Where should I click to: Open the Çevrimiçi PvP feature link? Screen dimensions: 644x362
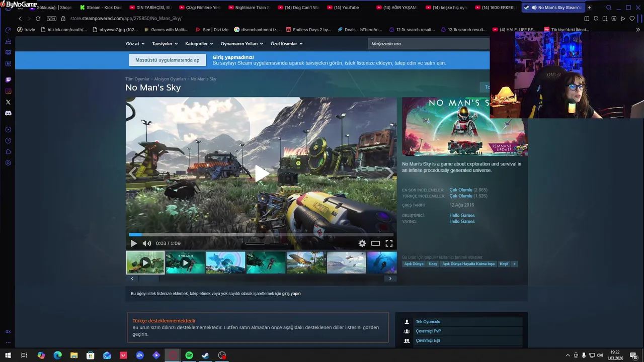[428, 331]
